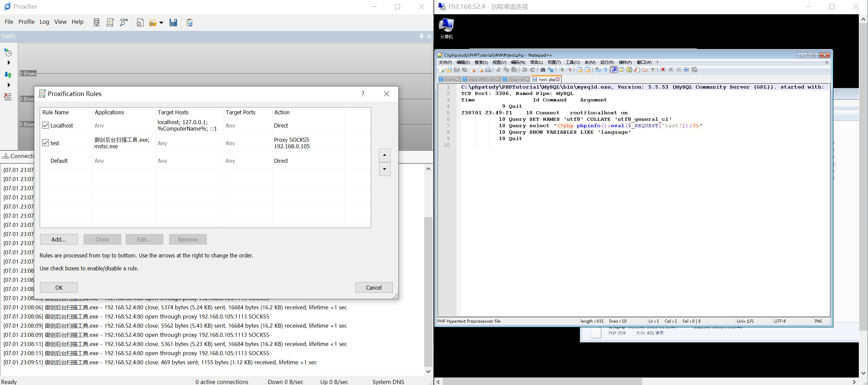The width and height of the screenshot is (868, 385).
Task: Open Proxifier Profile menu
Action: point(26,22)
